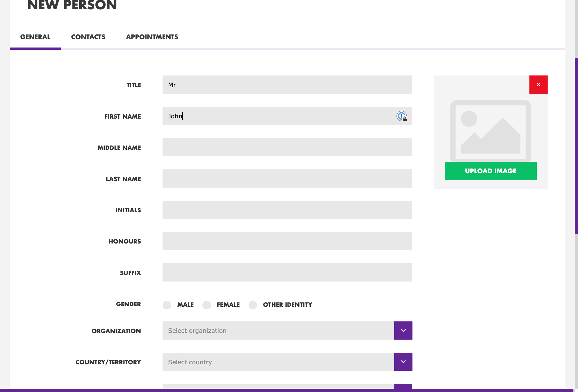The image size is (578, 392).
Task: Remove image with the red X button
Action: (538, 85)
